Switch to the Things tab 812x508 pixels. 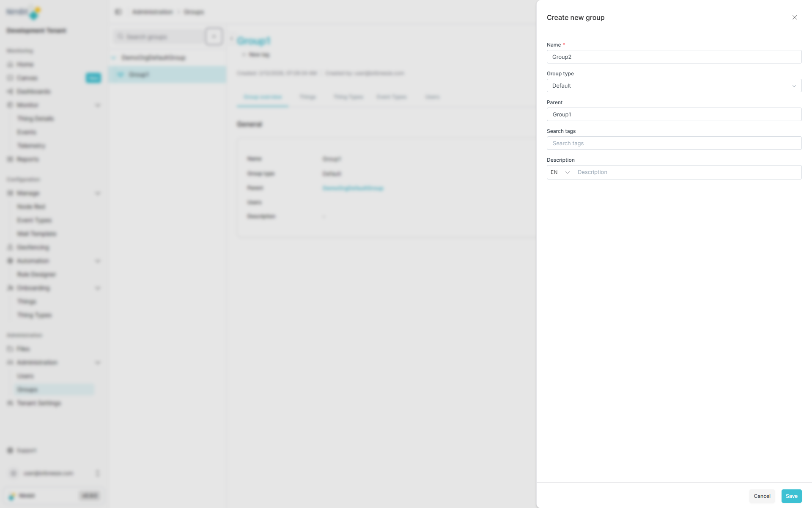coord(308,97)
